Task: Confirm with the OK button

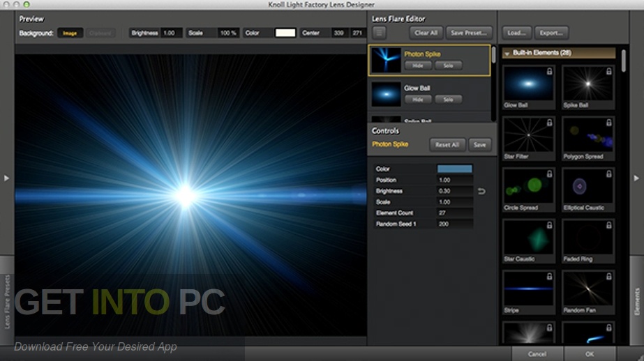Action: 590,354
